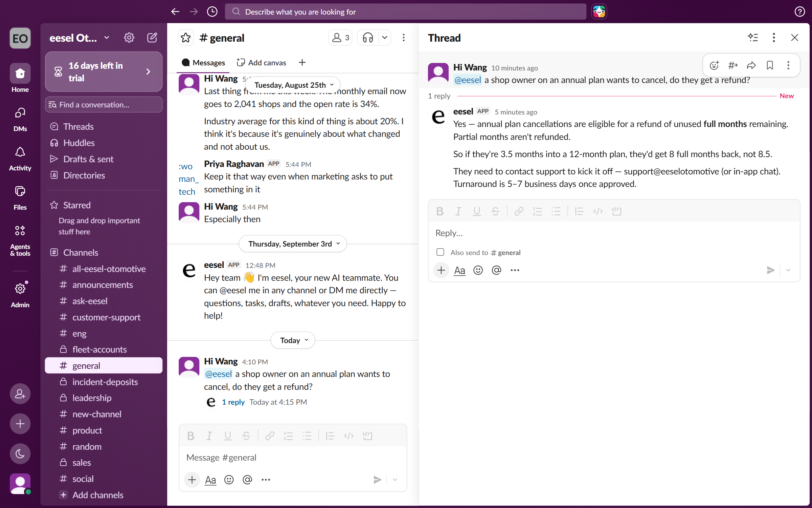Add a new tab with the plus
The image size is (812, 508).
[302, 63]
